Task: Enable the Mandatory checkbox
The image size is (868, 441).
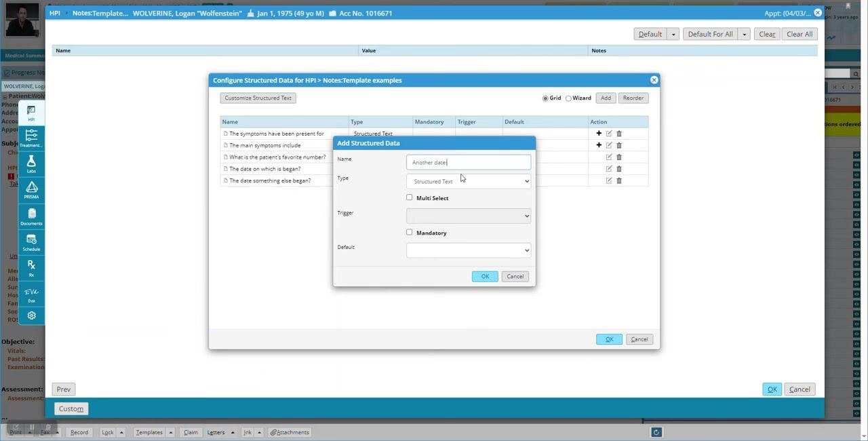Action: (410, 232)
